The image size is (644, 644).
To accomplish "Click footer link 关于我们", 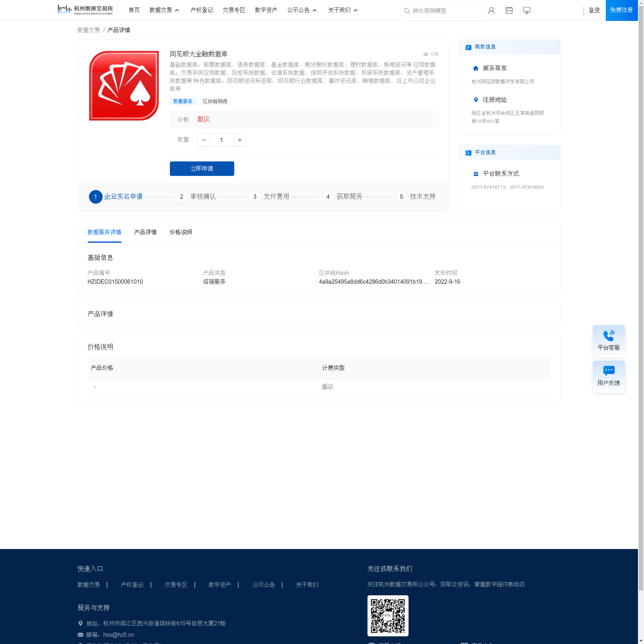I will (x=307, y=585).
